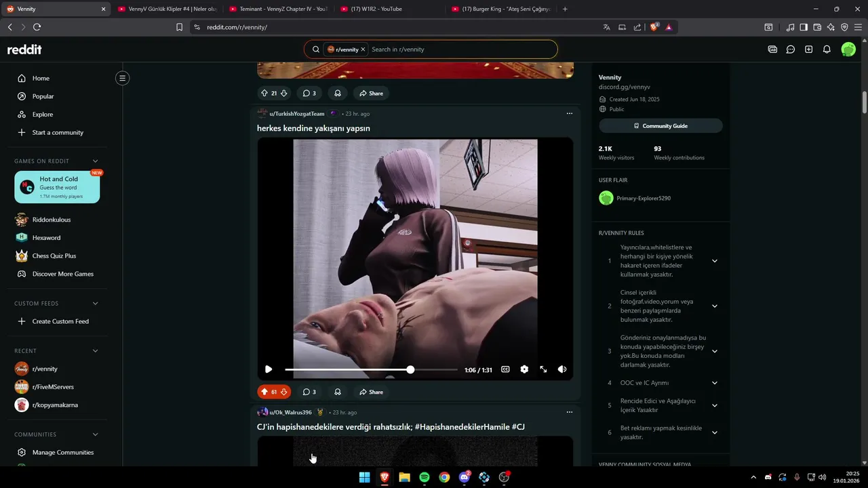Switch to the Burger King YouTube tab
868x488 pixels.
[500, 9]
